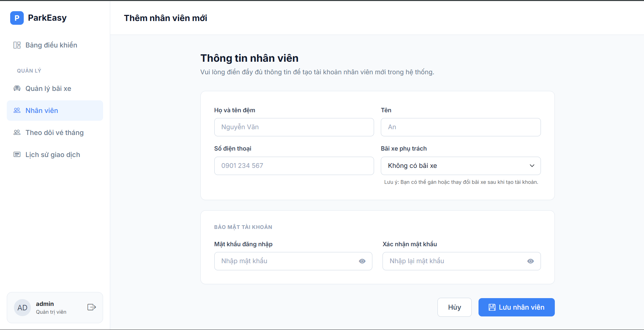Click the dashboard grid icon
This screenshot has width=644, height=330.
point(17,45)
